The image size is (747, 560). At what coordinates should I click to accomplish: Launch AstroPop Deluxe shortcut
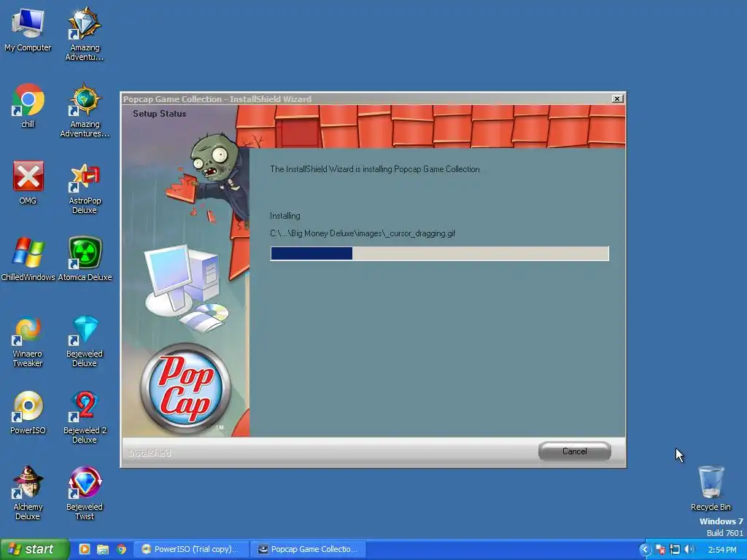click(85, 187)
